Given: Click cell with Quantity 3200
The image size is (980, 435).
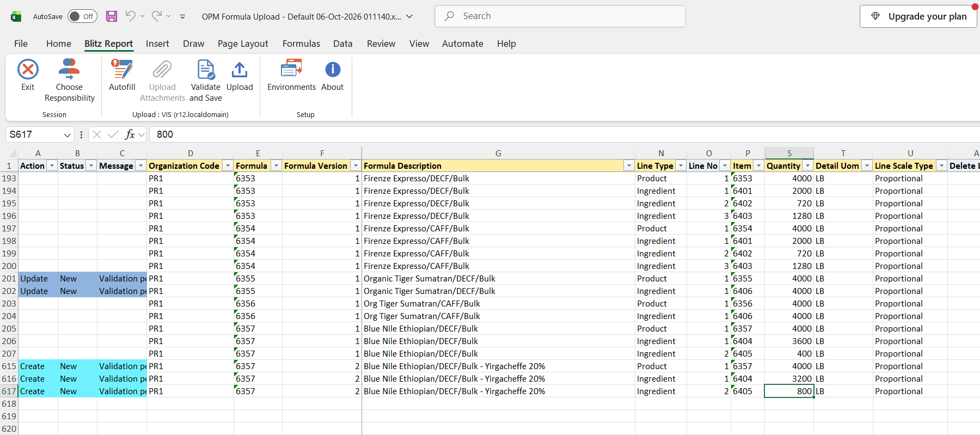Looking at the screenshot, I should tap(789, 379).
